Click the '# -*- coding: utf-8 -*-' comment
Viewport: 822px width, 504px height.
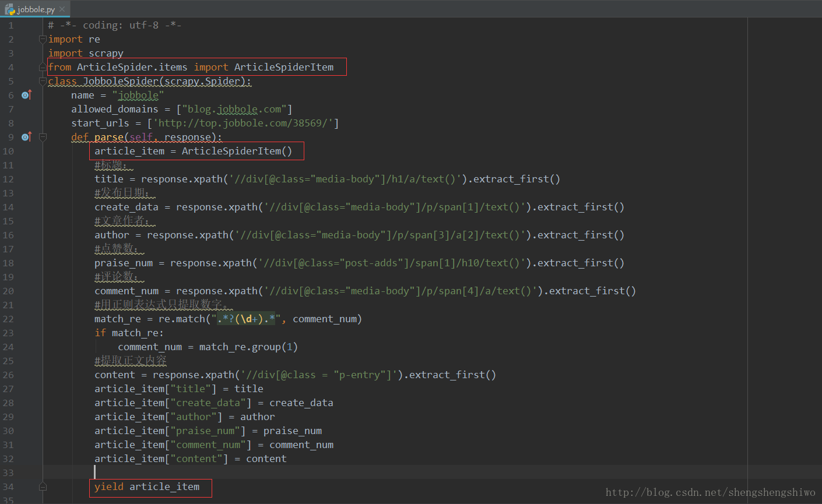pos(115,25)
